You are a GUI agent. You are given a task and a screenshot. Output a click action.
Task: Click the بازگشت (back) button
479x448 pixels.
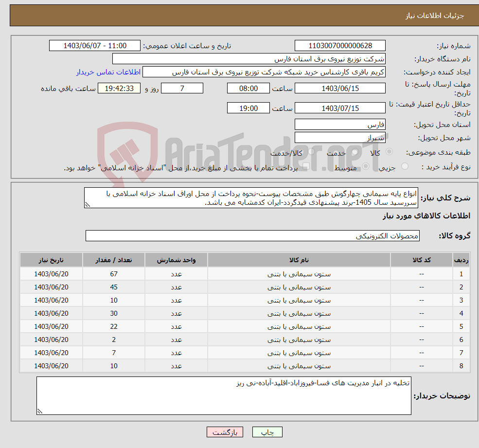pos(225,432)
